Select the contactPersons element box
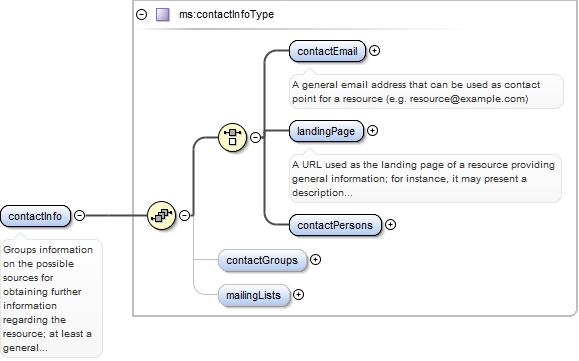579x361 pixels. [335, 225]
